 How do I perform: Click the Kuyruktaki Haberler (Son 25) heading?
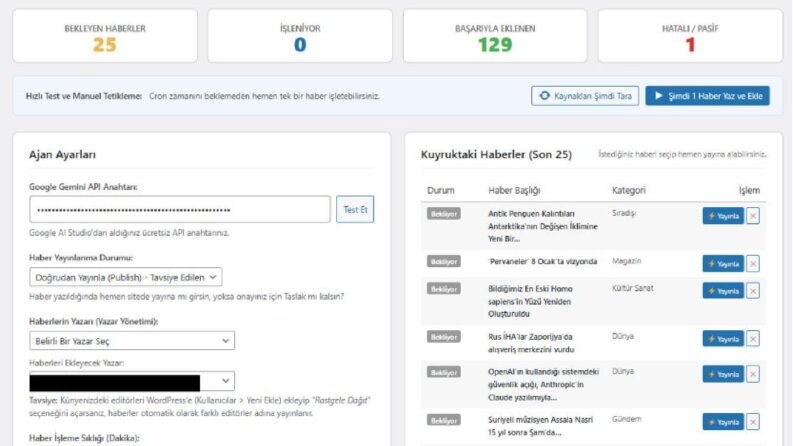[x=496, y=155]
